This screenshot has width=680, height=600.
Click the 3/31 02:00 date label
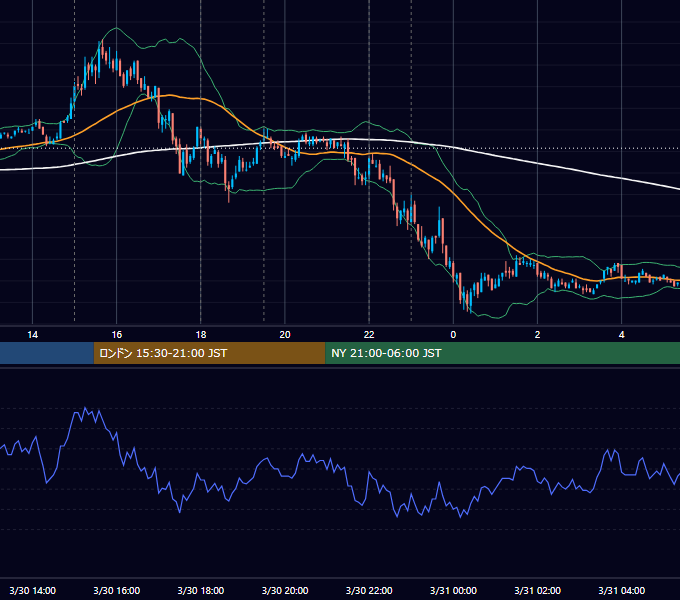click(537, 590)
